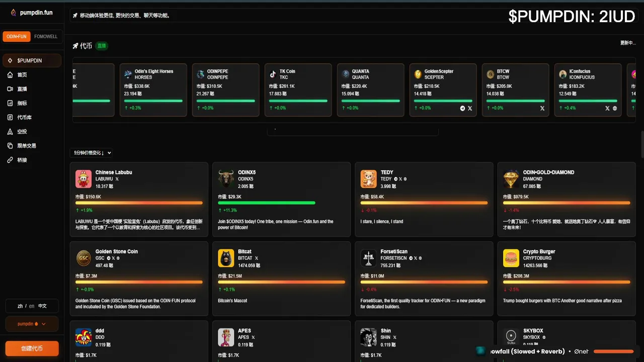Switch to the FOMOWELL platform tab
644x362 pixels.
[46, 37]
